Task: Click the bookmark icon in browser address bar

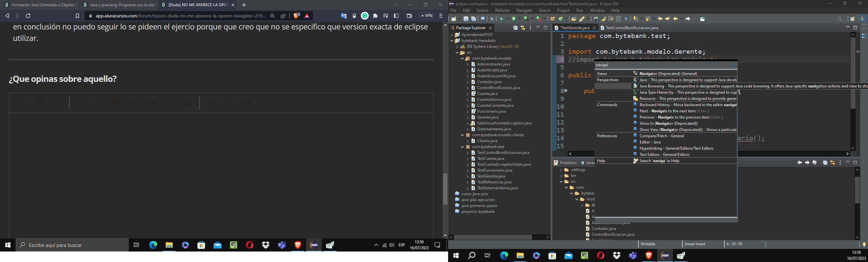Action: (x=77, y=16)
